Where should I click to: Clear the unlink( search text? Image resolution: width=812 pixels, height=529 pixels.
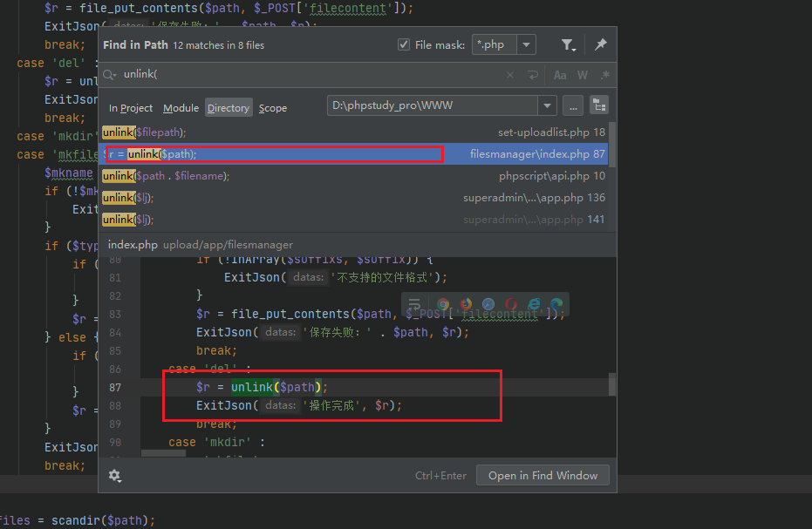click(511, 76)
